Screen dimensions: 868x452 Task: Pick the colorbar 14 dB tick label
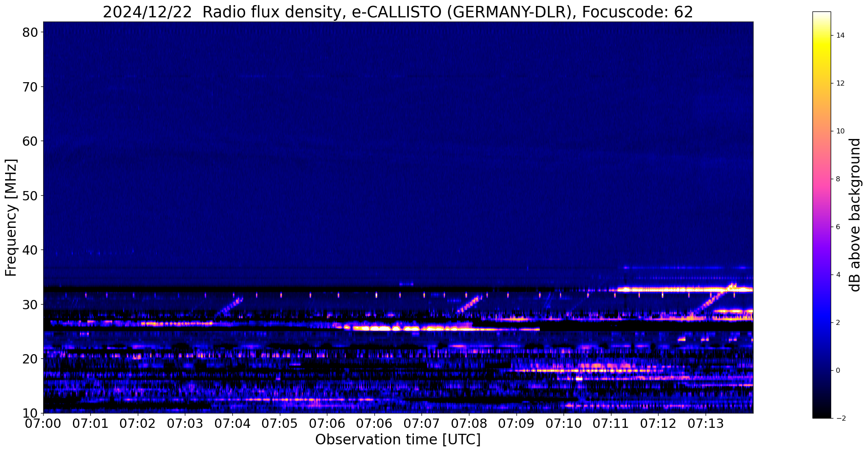coord(840,36)
